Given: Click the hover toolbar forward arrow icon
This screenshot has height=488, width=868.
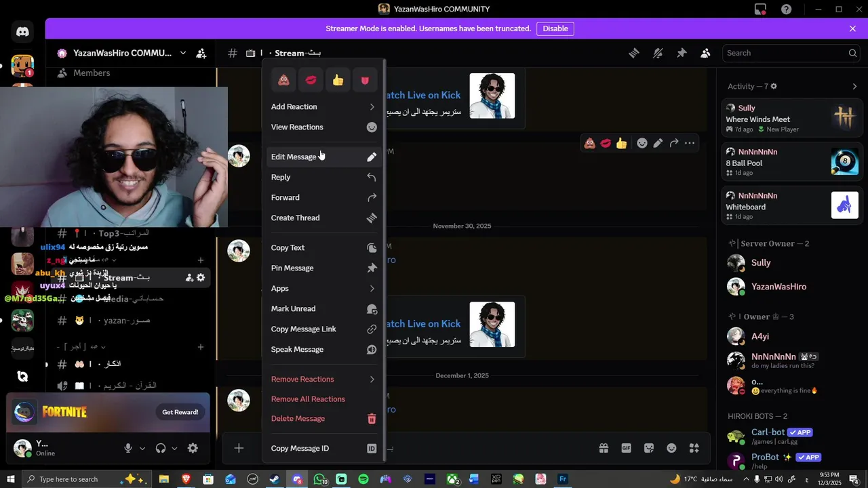Looking at the screenshot, I should [673, 143].
